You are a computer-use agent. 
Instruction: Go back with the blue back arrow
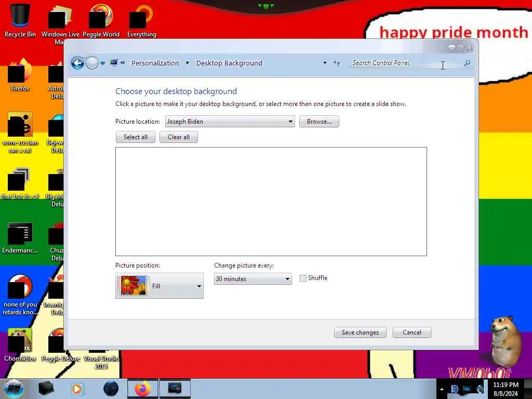[77, 63]
